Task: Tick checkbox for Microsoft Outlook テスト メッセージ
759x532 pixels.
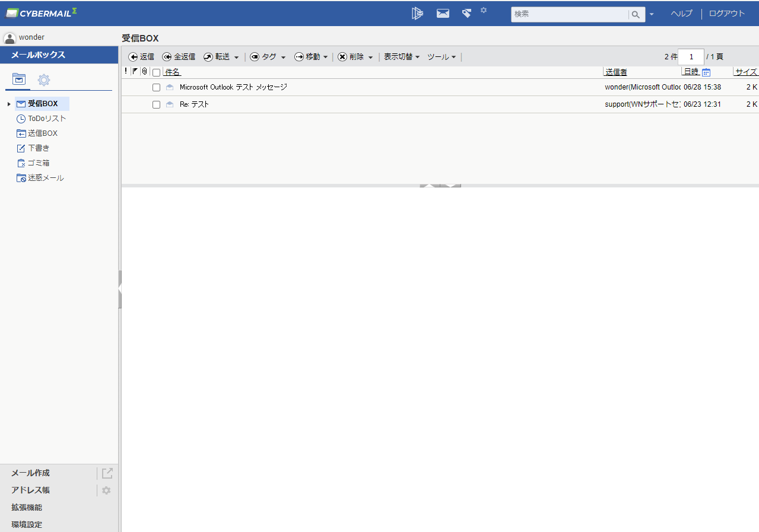Action: pos(157,87)
